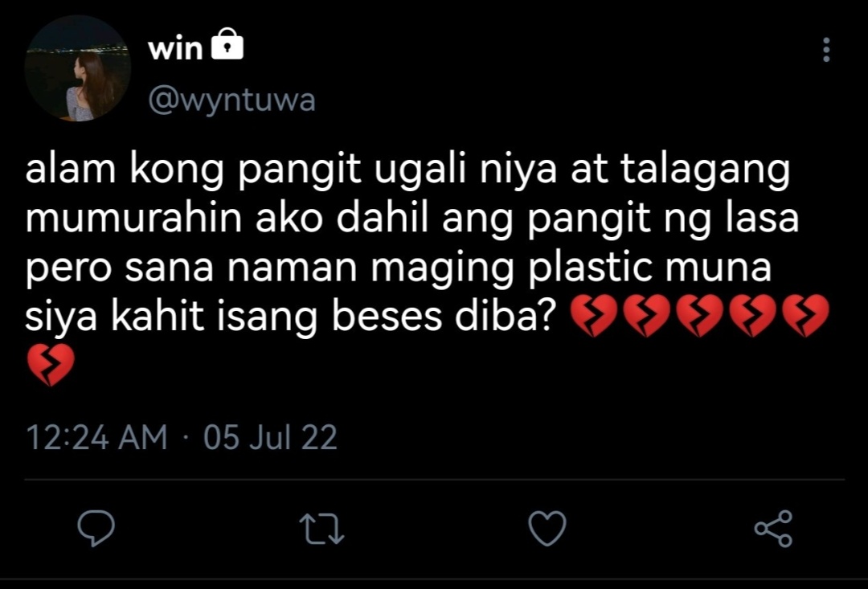The width and height of the screenshot is (868, 589).
Task: Tap the retweet arrows icon
Action: (321, 529)
